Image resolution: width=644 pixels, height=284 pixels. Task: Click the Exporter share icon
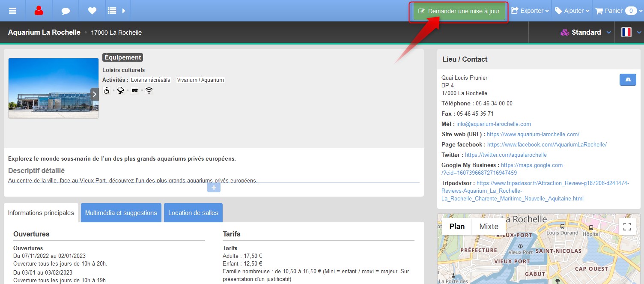515,11
